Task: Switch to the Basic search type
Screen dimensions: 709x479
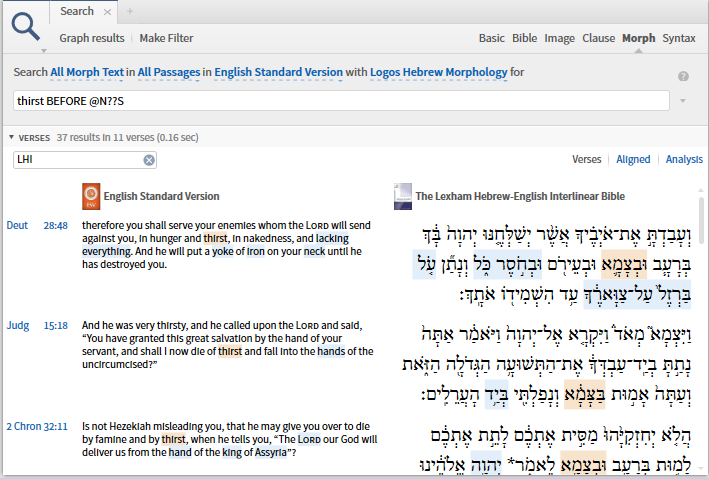Action: point(491,39)
